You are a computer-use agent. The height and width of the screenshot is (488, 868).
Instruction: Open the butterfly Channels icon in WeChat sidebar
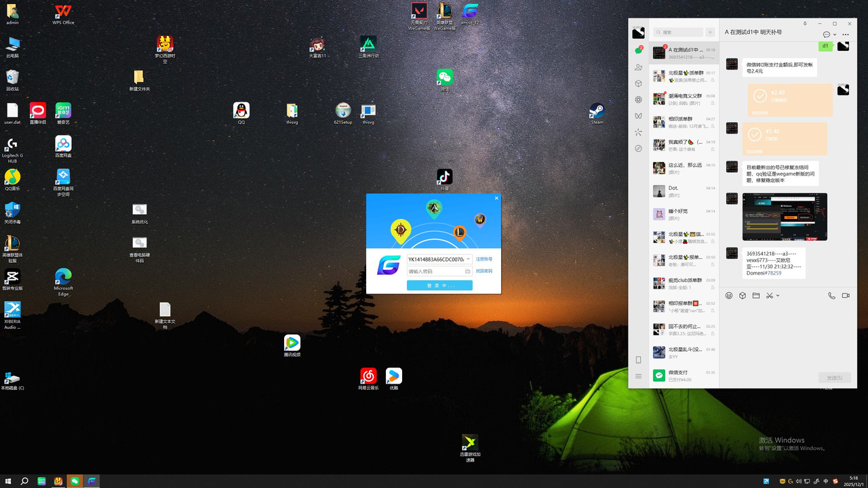pyautogui.click(x=638, y=116)
